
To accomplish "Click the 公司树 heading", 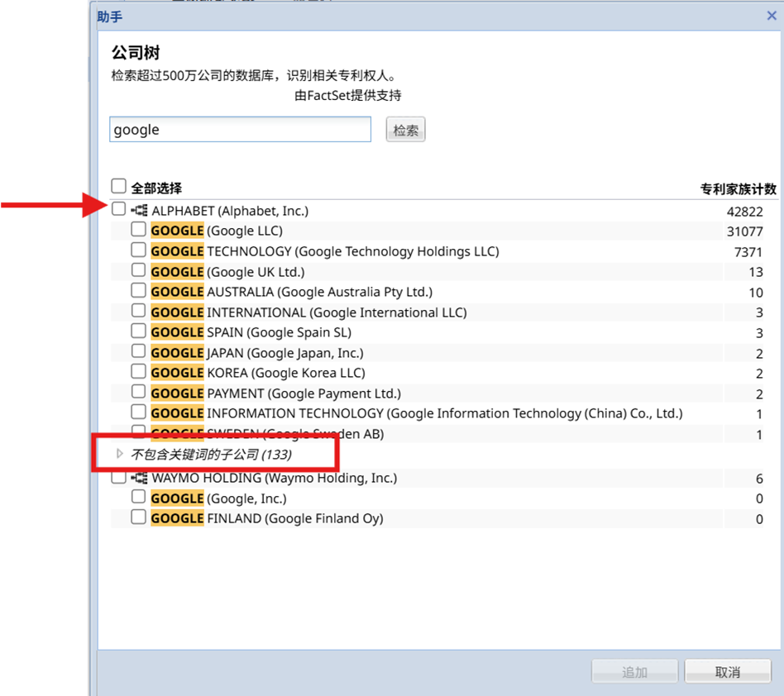I will click(136, 52).
